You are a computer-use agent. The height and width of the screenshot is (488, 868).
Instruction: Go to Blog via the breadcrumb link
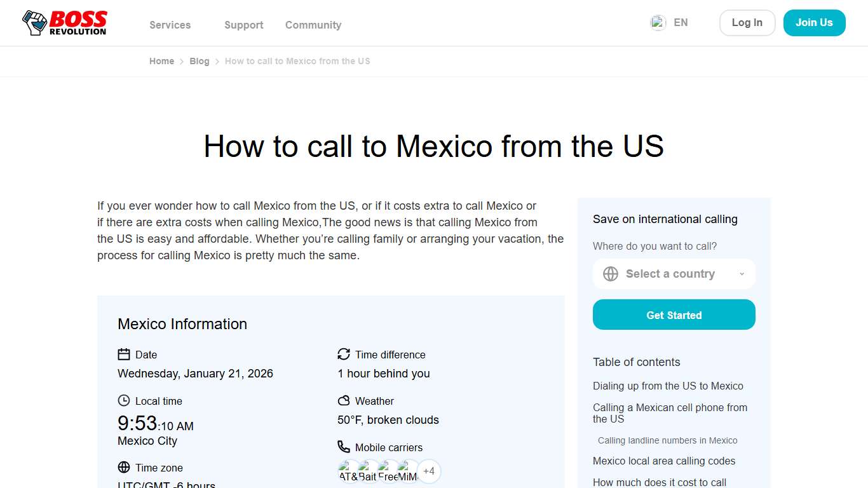(x=199, y=61)
